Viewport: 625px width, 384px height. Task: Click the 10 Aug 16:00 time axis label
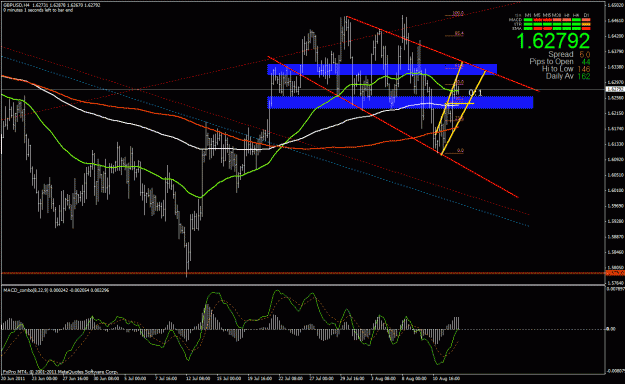tap(446, 378)
